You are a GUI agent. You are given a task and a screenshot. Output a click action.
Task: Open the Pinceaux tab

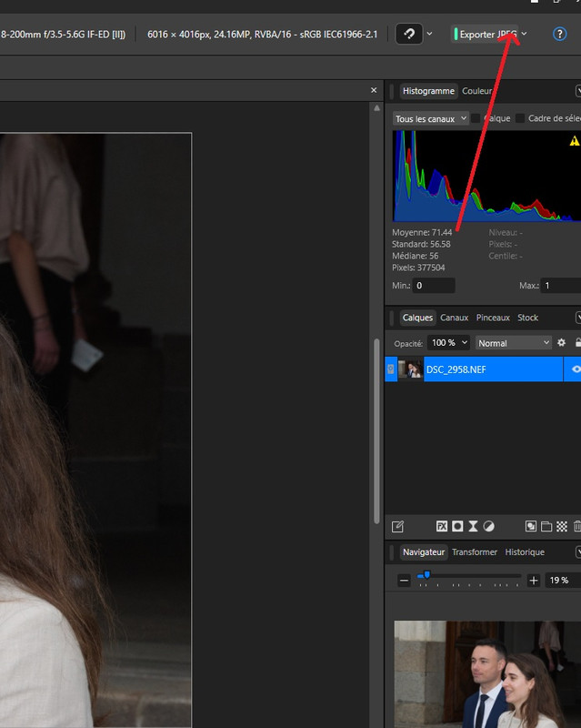click(x=493, y=318)
